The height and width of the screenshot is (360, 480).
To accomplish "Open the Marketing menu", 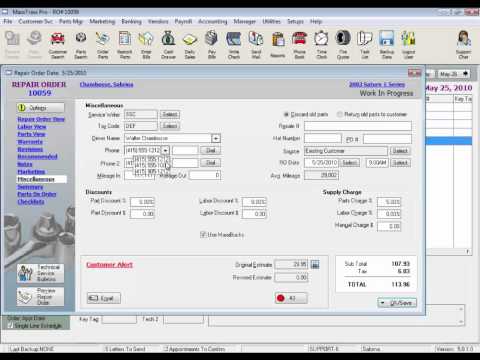I will click(x=102, y=21).
